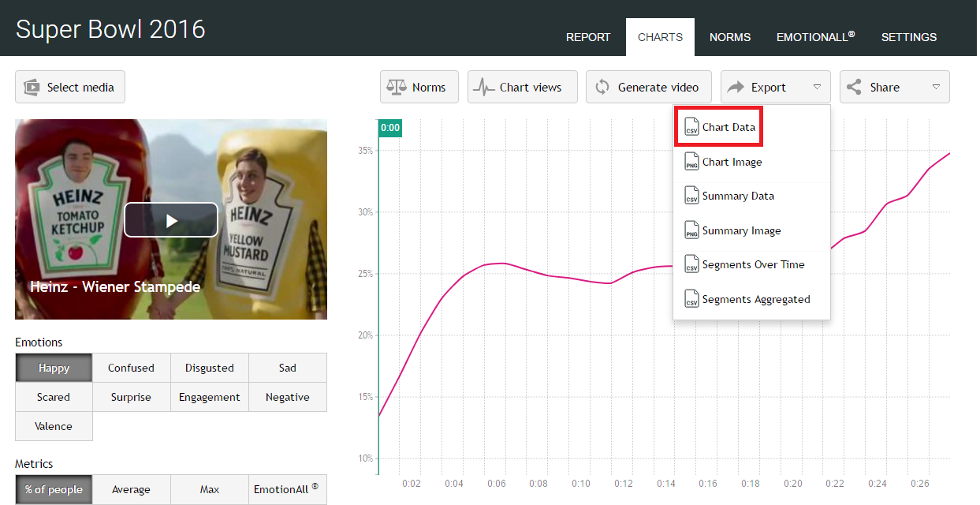This screenshot has height=505, width=980.
Task: Click the 35% axis label
Action: (x=366, y=151)
